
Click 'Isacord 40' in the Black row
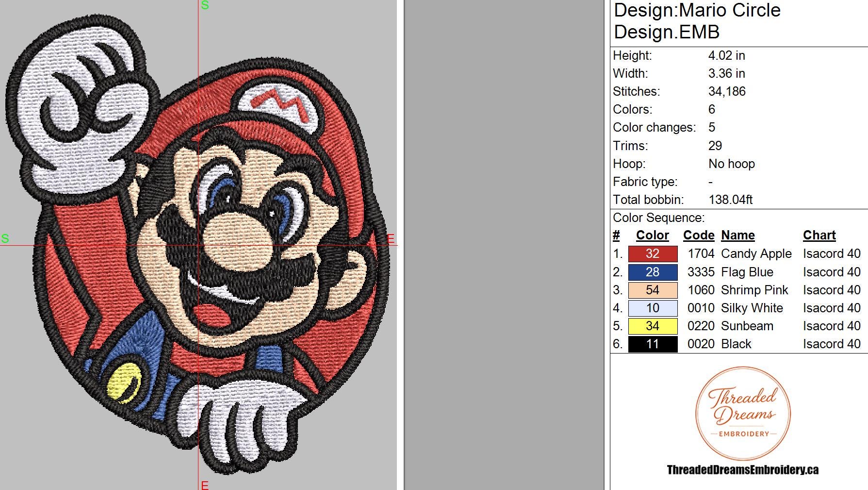[x=832, y=344]
